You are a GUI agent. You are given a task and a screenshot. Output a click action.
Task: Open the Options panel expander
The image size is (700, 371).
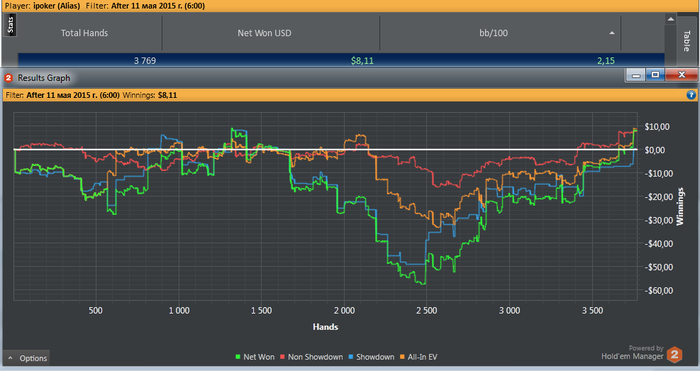[27, 358]
